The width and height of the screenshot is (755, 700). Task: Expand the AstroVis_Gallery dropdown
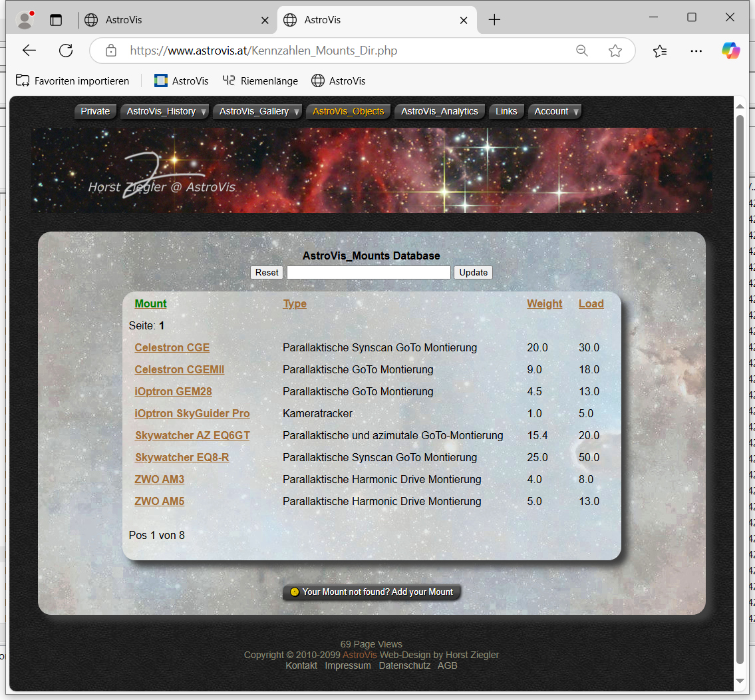click(x=257, y=111)
